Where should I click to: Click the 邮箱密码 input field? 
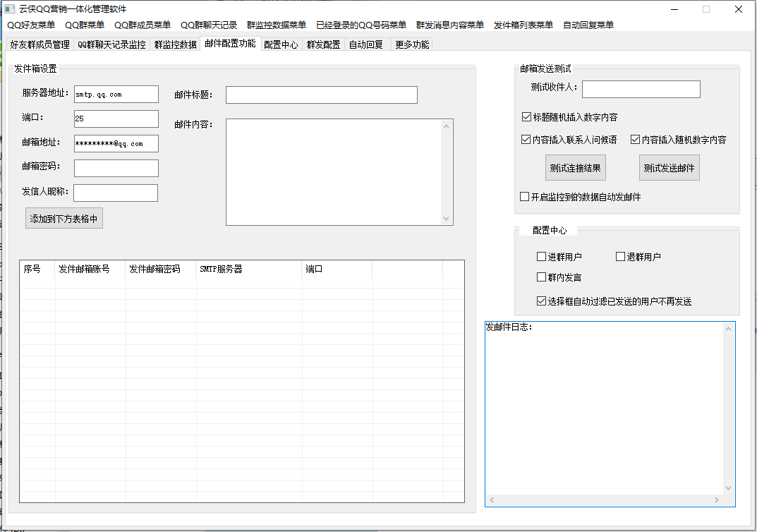click(x=116, y=168)
